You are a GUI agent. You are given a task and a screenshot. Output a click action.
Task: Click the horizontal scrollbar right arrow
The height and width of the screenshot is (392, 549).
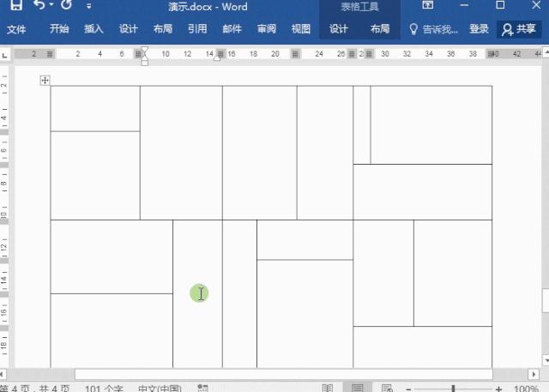click(x=534, y=374)
